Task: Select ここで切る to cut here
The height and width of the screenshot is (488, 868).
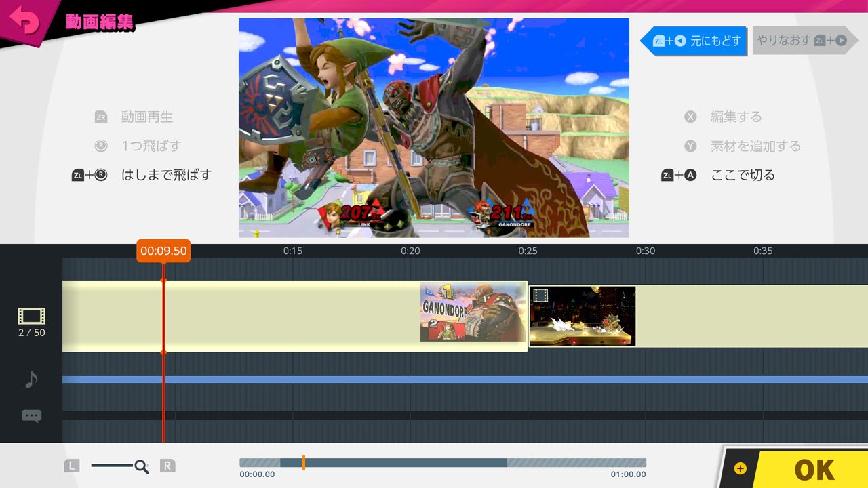Action: pos(742,176)
